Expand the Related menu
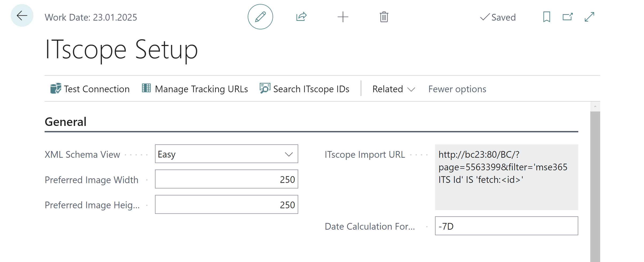644x262 pixels. (393, 89)
